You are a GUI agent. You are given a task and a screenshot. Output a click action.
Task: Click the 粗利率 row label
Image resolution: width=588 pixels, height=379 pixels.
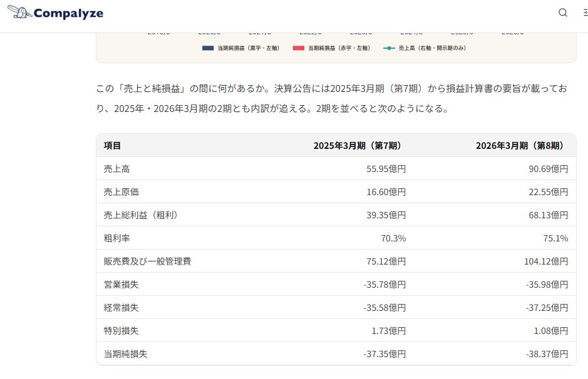(116, 238)
